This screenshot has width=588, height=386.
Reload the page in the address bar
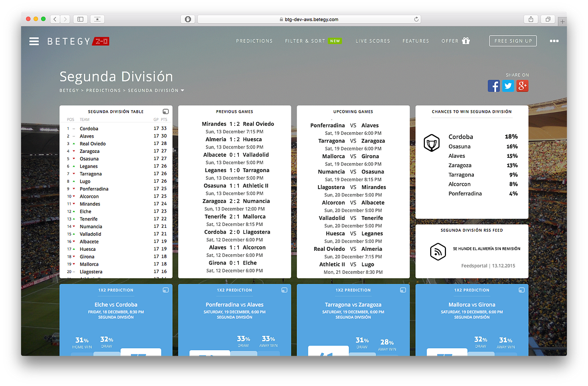pyautogui.click(x=416, y=20)
